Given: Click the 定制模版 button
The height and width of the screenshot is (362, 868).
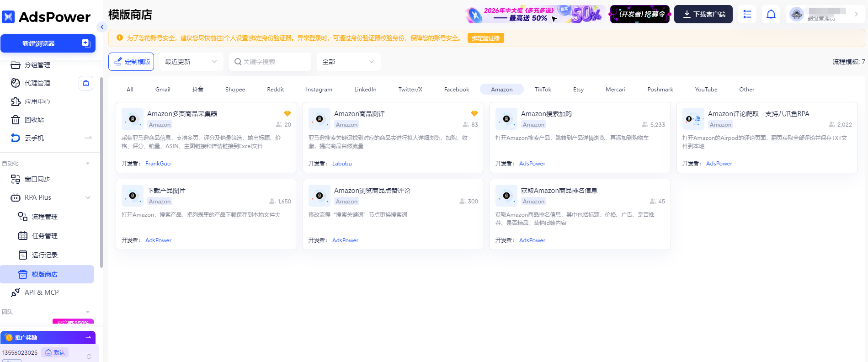Looking at the screenshot, I should click(131, 62).
